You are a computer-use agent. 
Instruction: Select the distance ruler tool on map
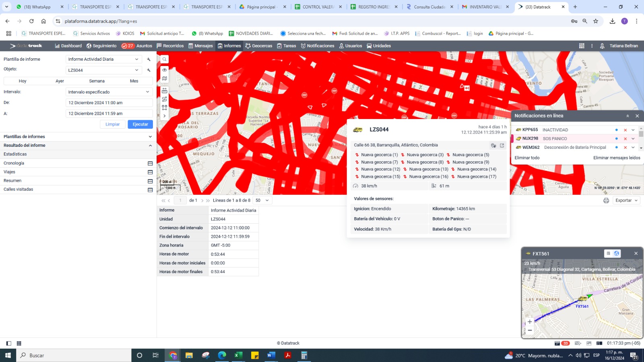(x=165, y=90)
